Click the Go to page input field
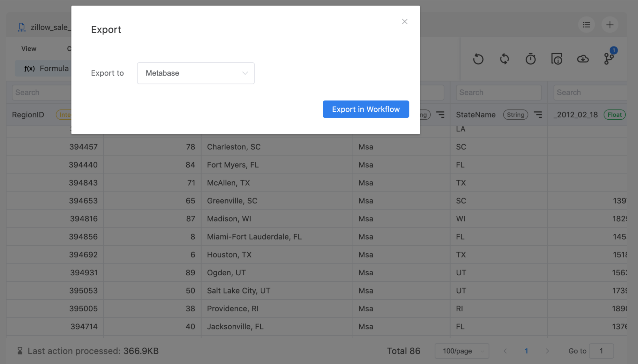The width and height of the screenshot is (638, 364). click(601, 351)
